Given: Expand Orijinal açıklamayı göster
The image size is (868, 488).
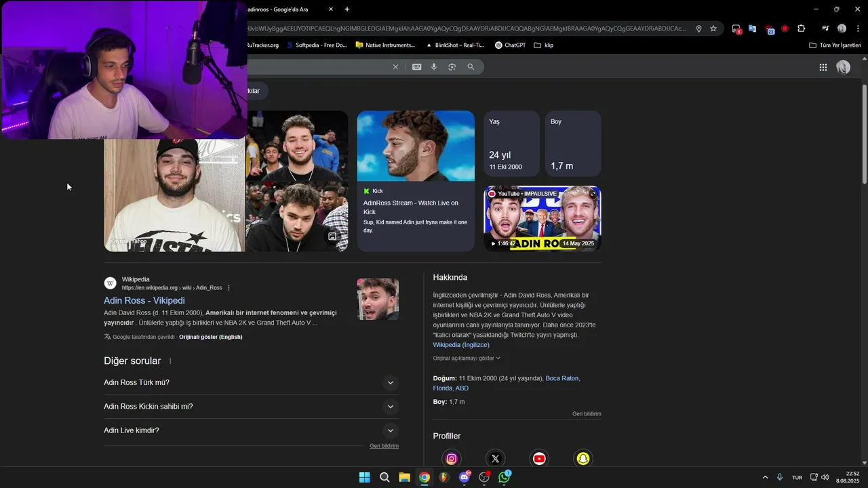Looking at the screenshot, I should coord(467,358).
